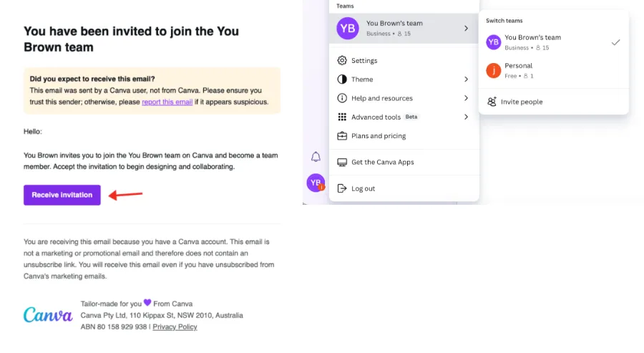
Task: Click Invite people in Switch teams
Action: [x=554, y=102]
